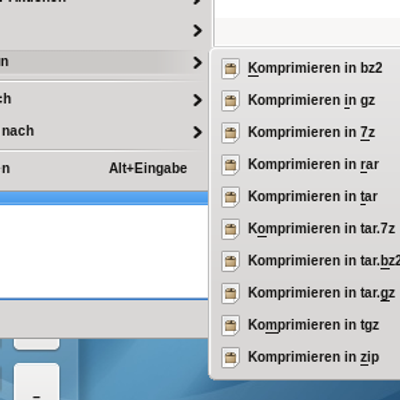Click archive icon beside Komprimieren in zip
Screen dimensions: 400x400
(x=230, y=357)
